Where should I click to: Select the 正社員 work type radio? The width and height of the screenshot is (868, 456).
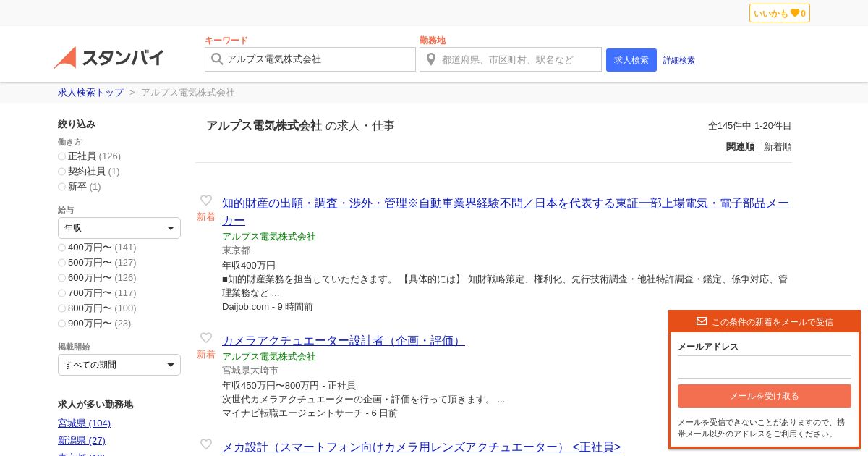62,156
